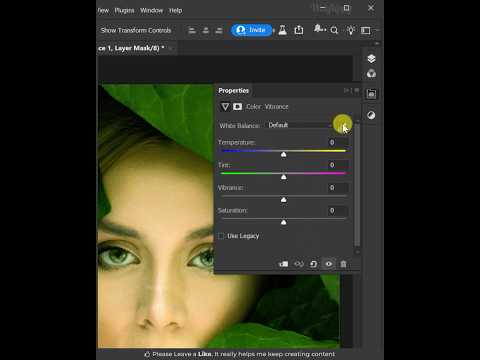The image size is (480, 360).
Task: Toggle adjustment layer visibility eye
Action: point(329,264)
